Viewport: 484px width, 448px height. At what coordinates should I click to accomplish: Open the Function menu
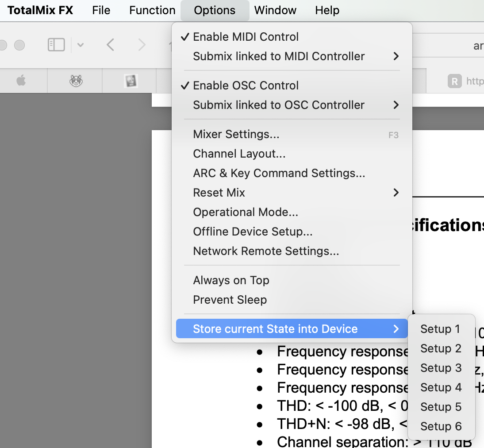pyautogui.click(x=152, y=10)
